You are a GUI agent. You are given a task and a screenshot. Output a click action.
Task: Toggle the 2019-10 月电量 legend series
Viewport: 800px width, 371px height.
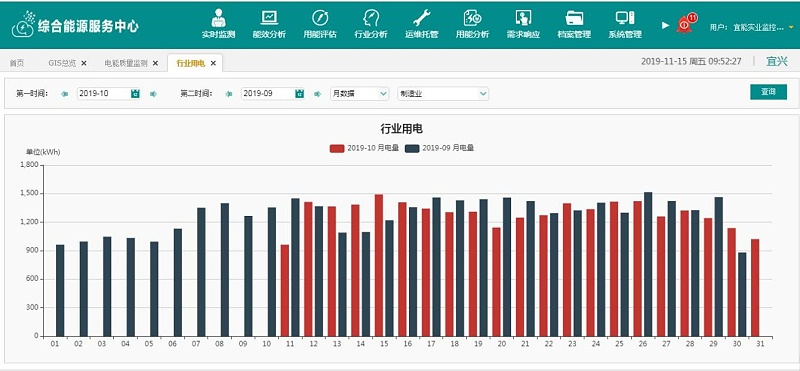point(364,148)
